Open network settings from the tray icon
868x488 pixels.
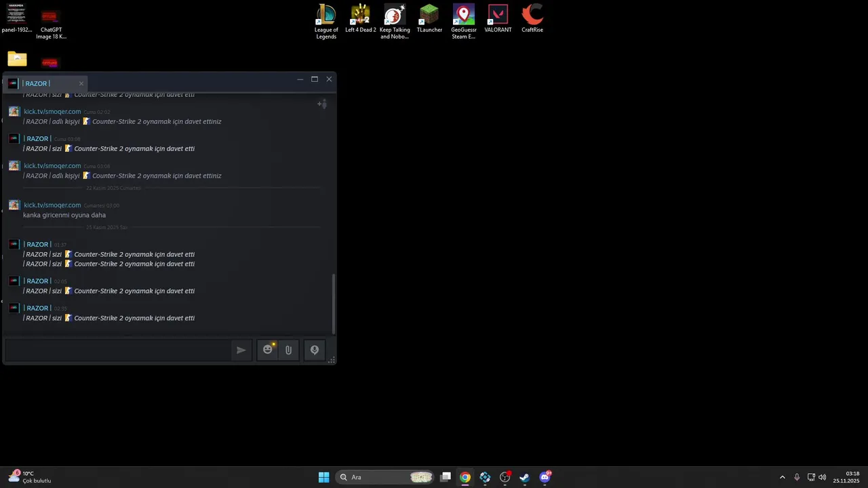click(811, 477)
